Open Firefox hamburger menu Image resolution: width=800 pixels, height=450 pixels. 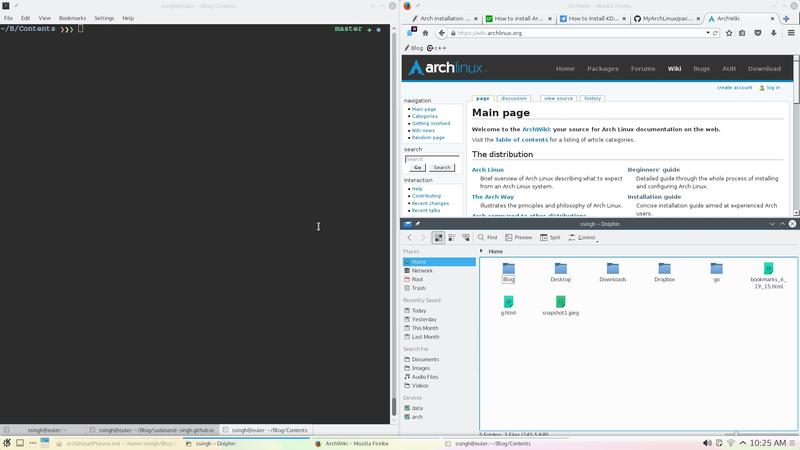click(x=791, y=33)
